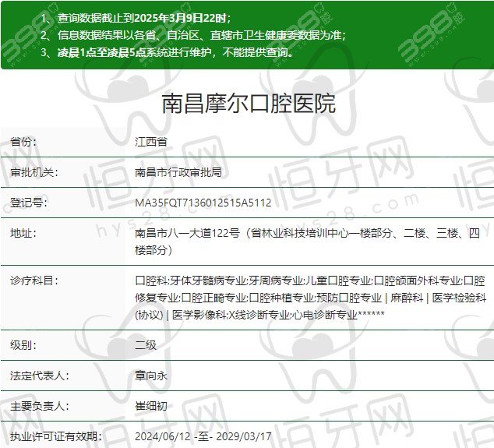Screen dimensions: 494x448
Task: Click the 级别 row label
Action: pos(23,345)
